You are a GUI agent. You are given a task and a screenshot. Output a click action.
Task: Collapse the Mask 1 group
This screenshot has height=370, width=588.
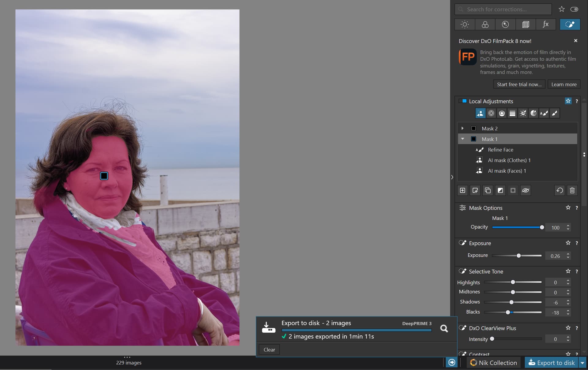point(462,139)
